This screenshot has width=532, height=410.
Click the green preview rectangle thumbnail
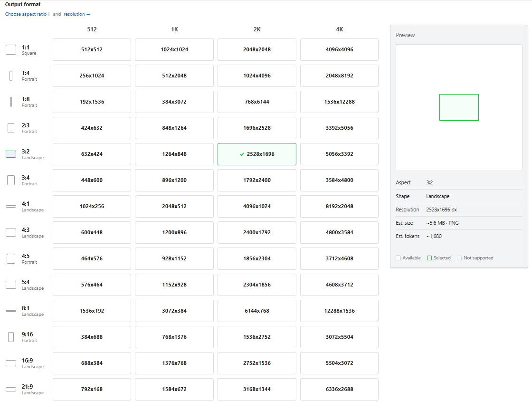tap(459, 107)
